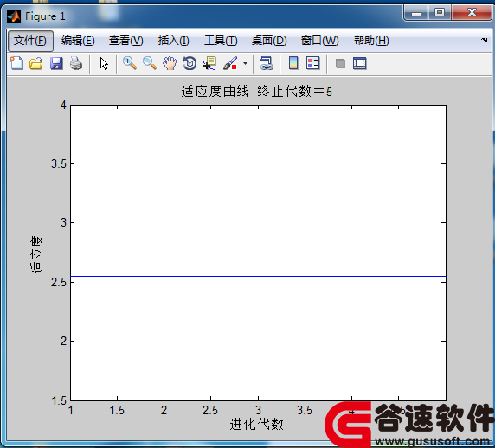Open a file with the folder icon
The image size is (495, 448).
36,63
